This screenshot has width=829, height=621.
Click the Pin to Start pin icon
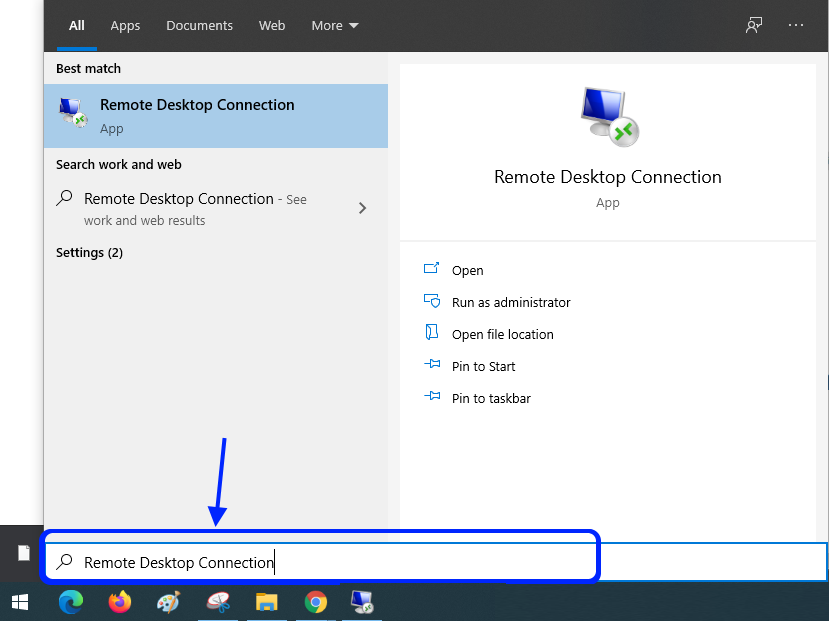[432, 364]
